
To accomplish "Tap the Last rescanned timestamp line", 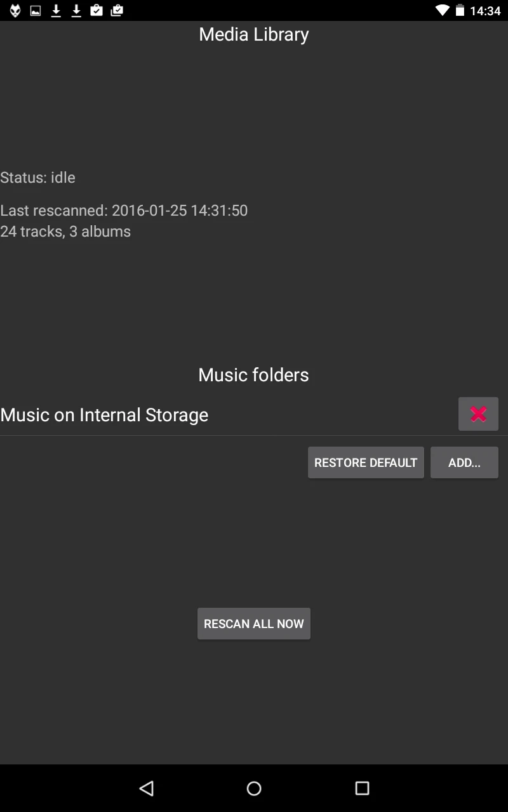I will pyautogui.click(x=124, y=211).
